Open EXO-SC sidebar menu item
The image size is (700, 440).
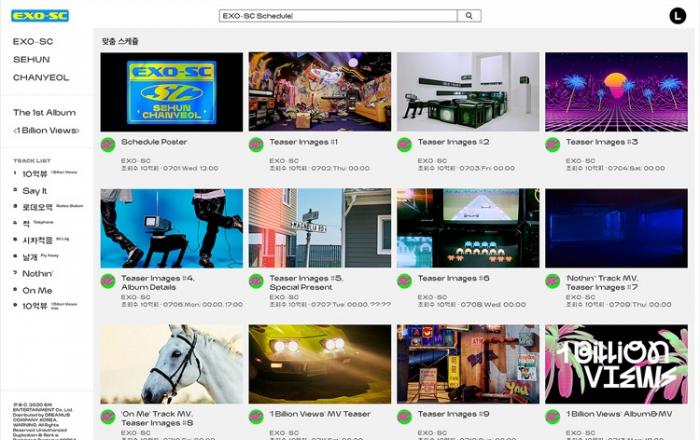[33, 42]
